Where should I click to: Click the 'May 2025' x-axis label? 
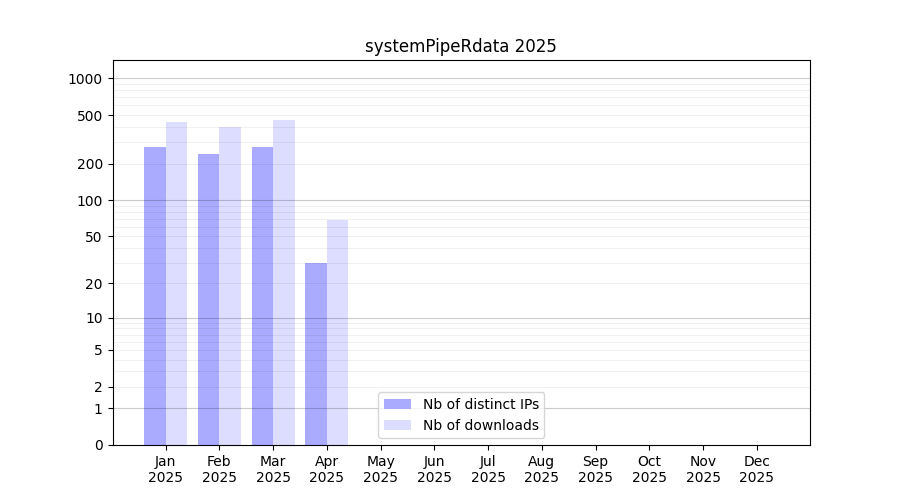click(x=380, y=469)
